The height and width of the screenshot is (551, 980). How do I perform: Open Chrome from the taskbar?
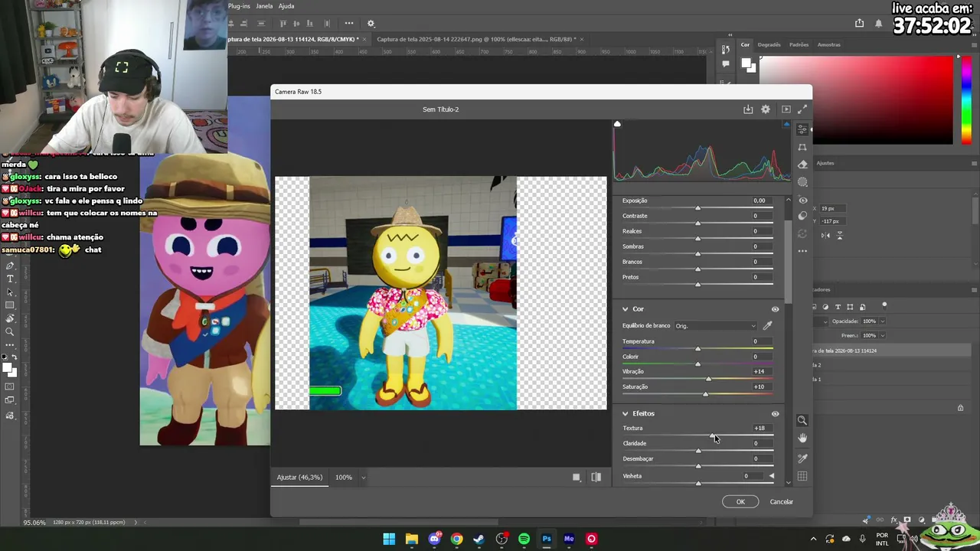457,539
